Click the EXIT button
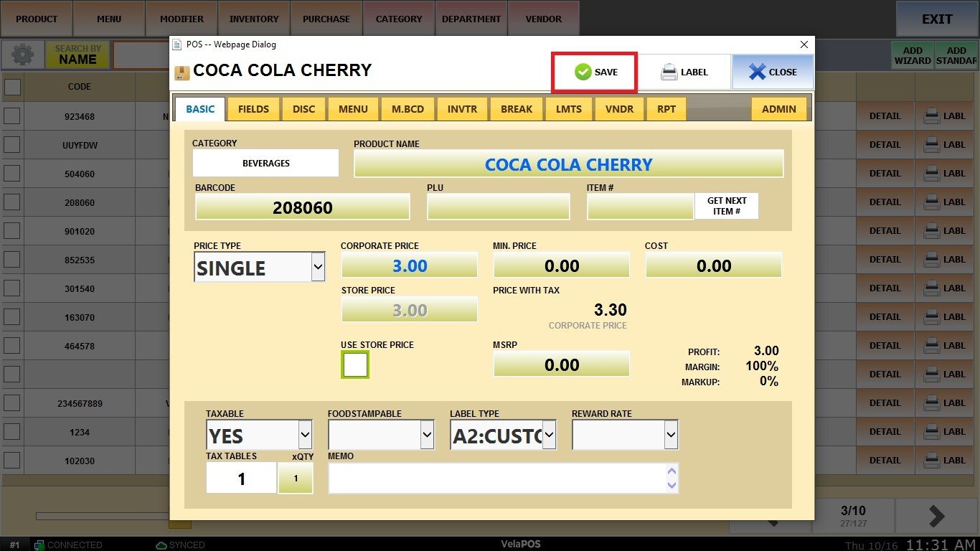 936,19
